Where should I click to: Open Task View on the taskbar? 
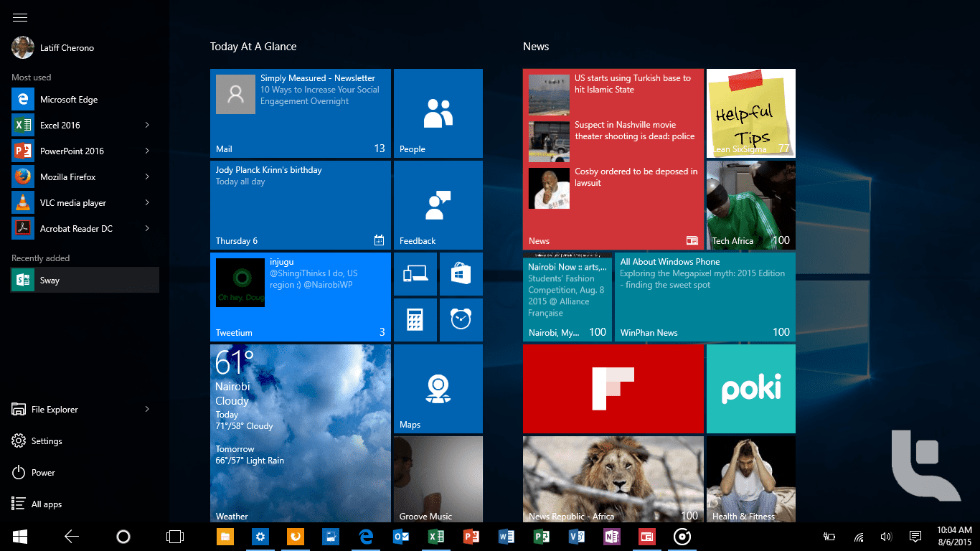tap(174, 537)
